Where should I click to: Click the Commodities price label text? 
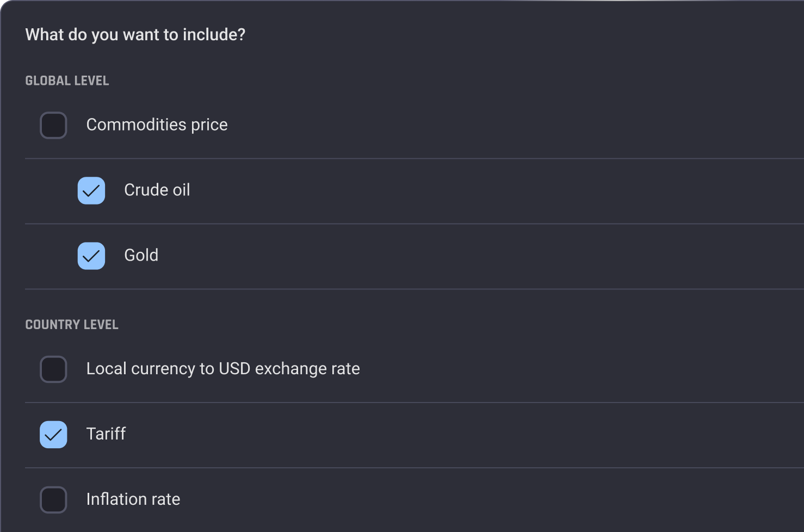click(157, 125)
